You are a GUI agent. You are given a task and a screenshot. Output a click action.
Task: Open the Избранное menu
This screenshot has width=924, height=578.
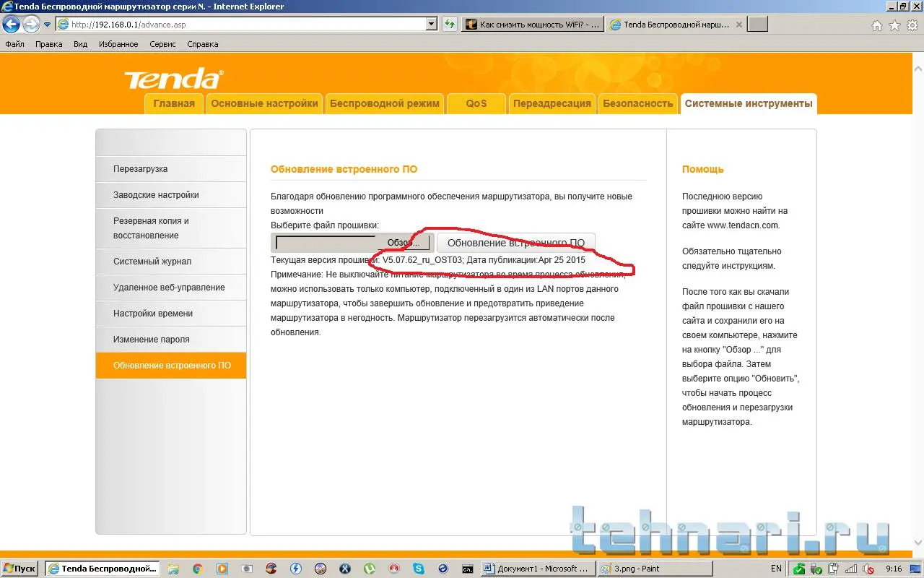coord(118,44)
